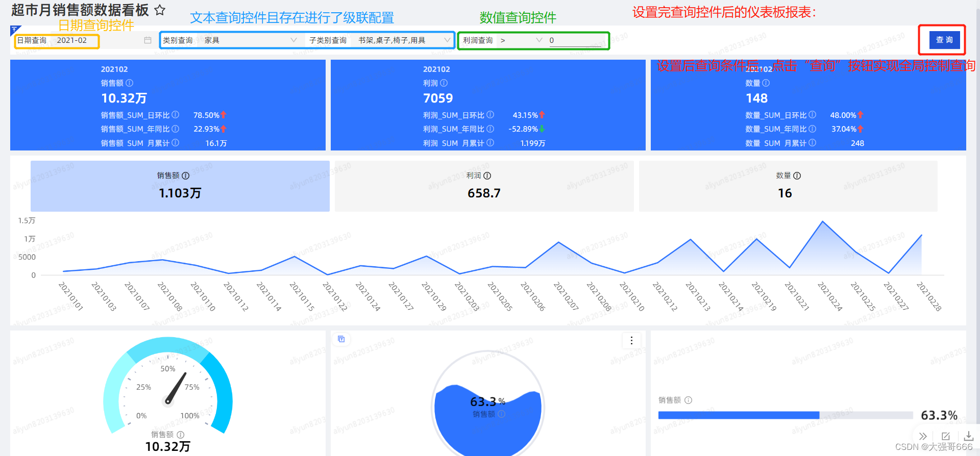Switch to the 销售额 1.103万 metric tab
The width and height of the screenshot is (980, 456).
coord(180,186)
